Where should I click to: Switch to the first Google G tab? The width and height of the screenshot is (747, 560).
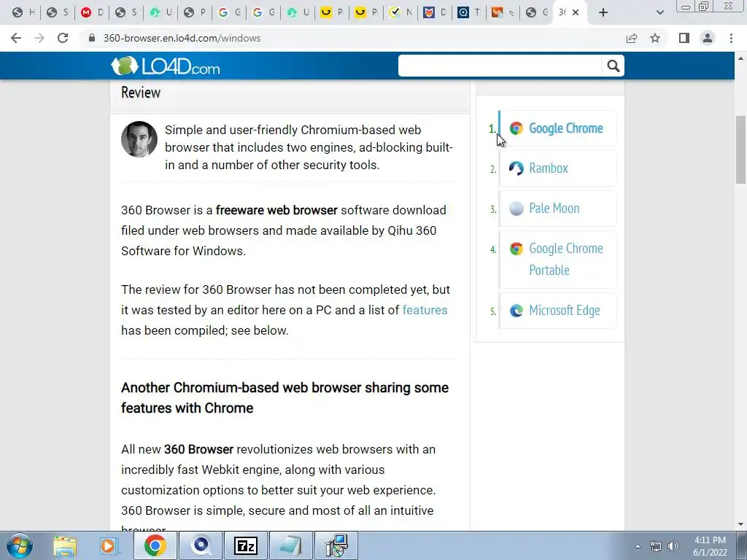point(229,12)
